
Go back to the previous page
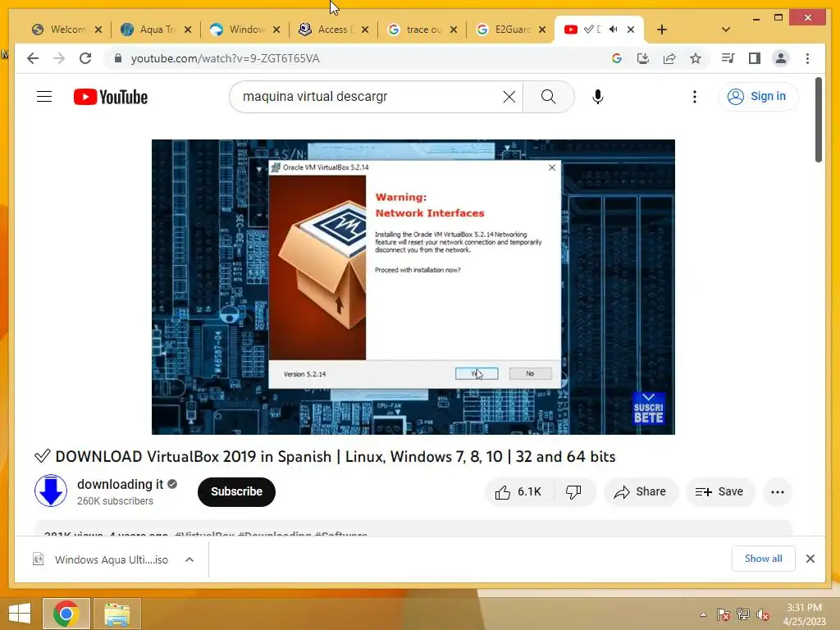click(x=33, y=58)
